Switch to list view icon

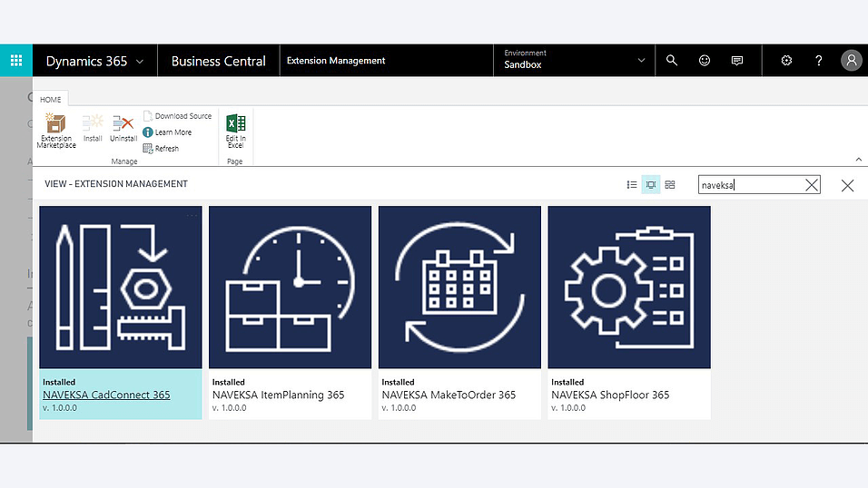tap(632, 185)
